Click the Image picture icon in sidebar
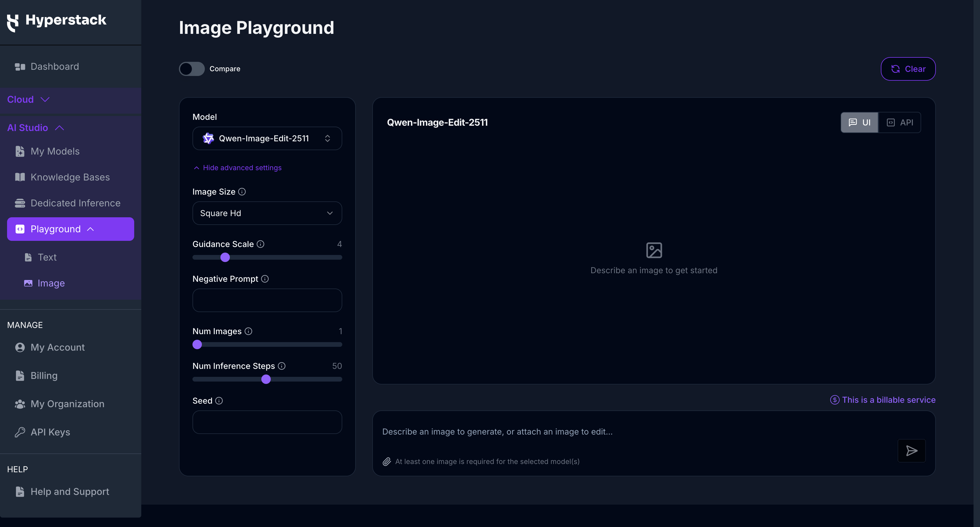The height and width of the screenshot is (527, 980). pos(28,283)
